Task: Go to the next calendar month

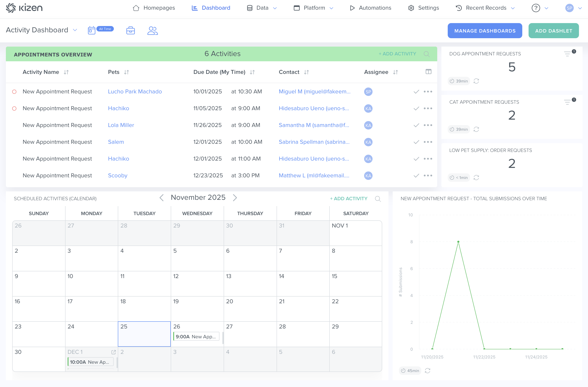Action: pyautogui.click(x=235, y=197)
